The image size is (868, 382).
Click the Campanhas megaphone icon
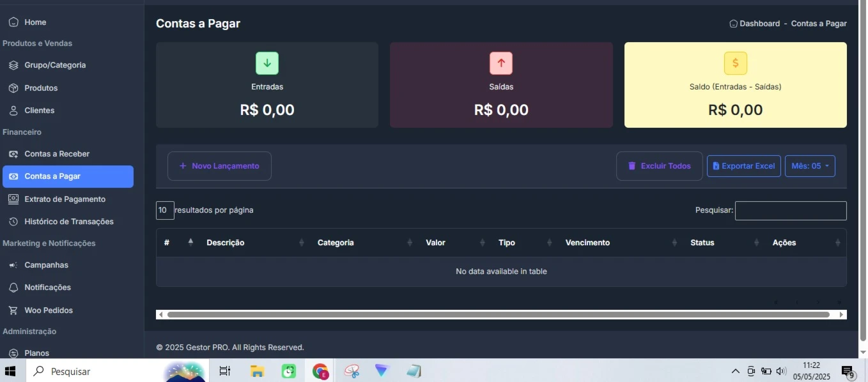coord(13,265)
